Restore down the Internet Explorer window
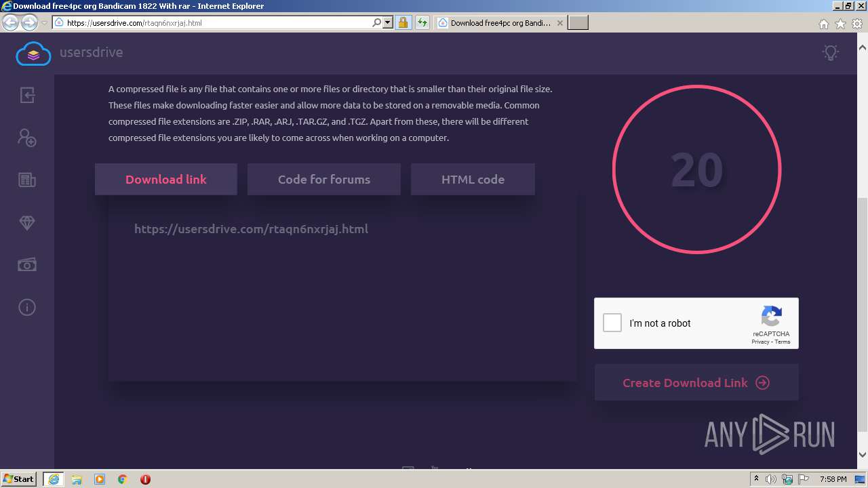This screenshot has height=488, width=868. pos(848,5)
